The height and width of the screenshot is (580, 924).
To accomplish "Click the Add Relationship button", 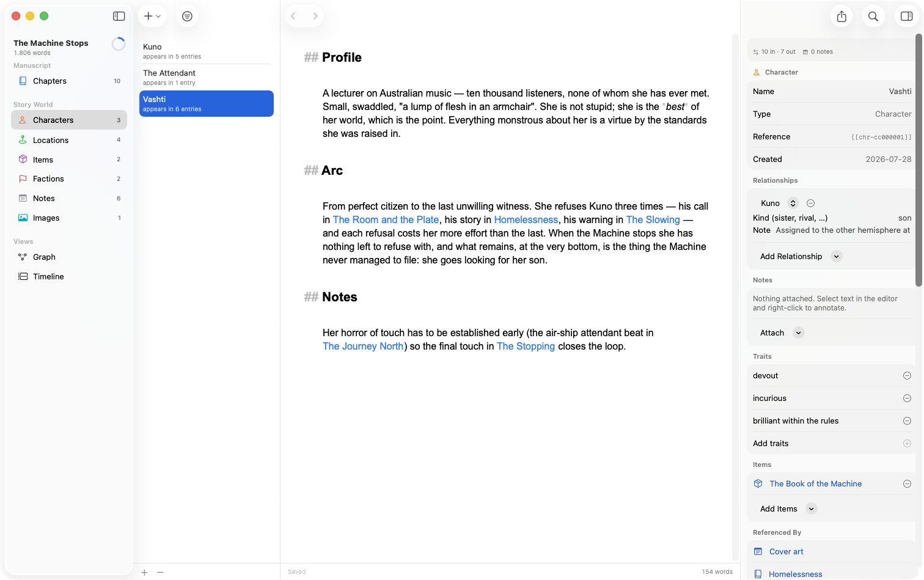I will pos(791,257).
